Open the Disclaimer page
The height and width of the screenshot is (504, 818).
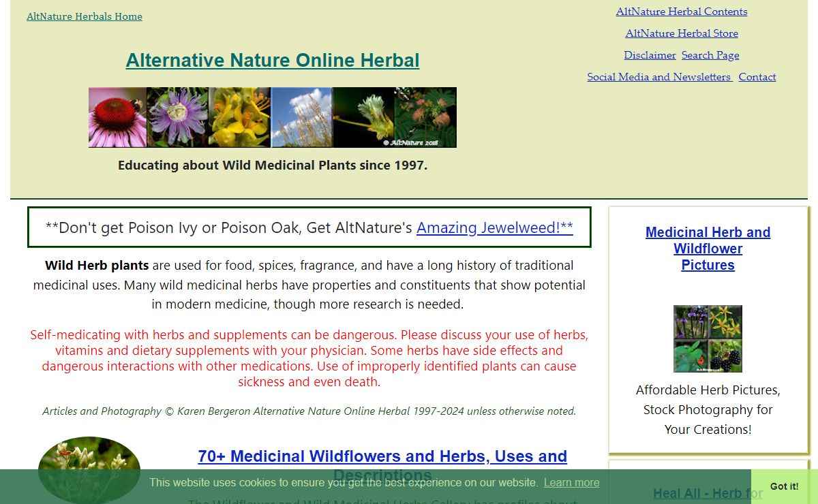[x=650, y=55]
